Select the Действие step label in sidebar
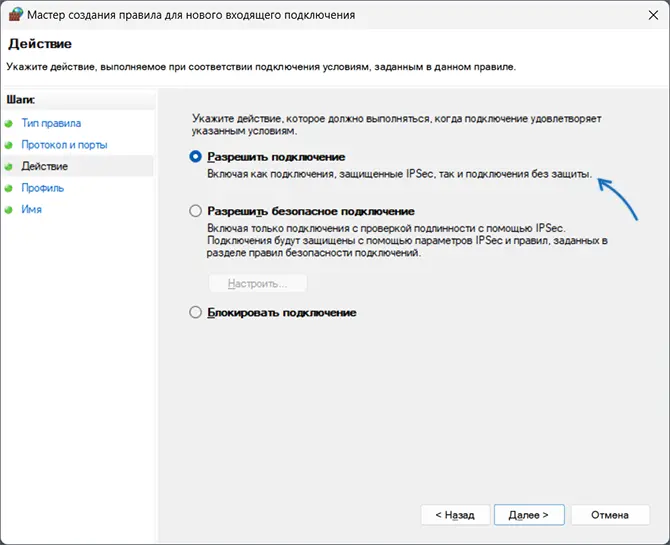The image size is (670, 545). pos(45,166)
